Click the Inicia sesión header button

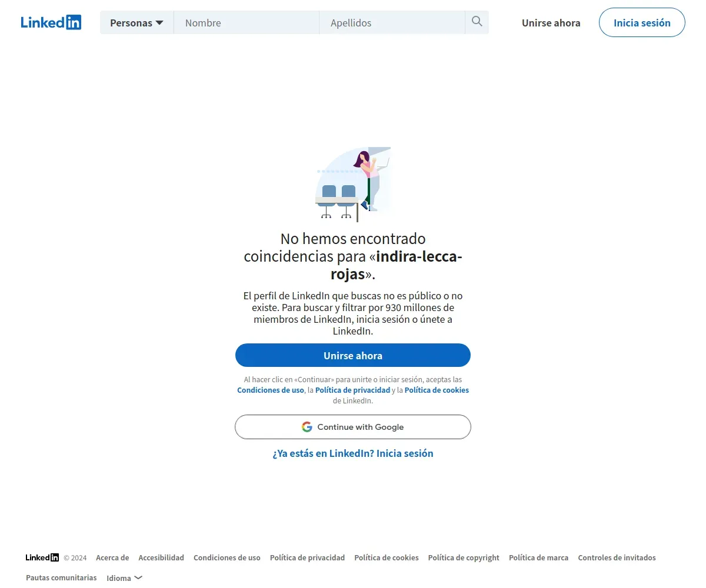coord(642,22)
